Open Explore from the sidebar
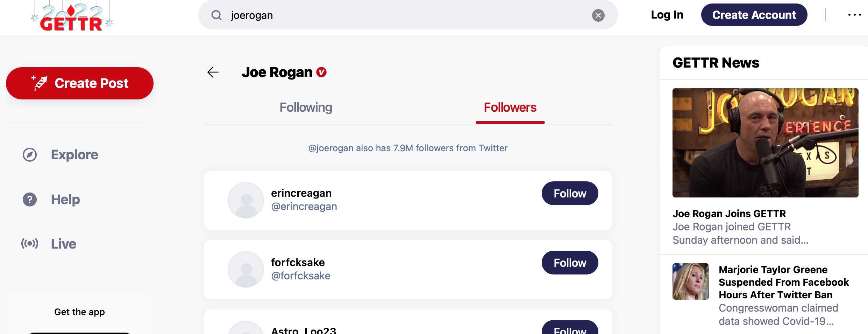The image size is (868, 334). pyautogui.click(x=74, y=155)
